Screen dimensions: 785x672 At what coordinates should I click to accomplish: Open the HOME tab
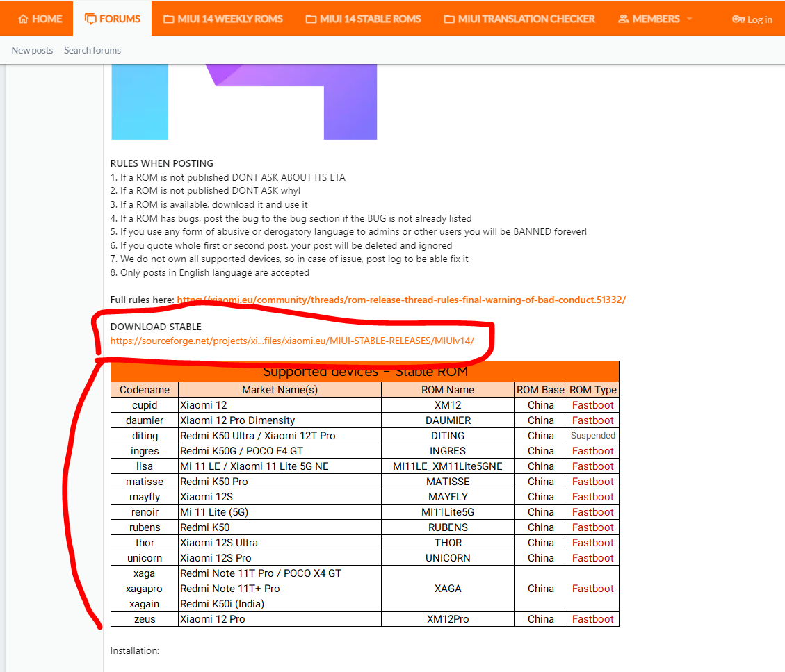(40, 19)
